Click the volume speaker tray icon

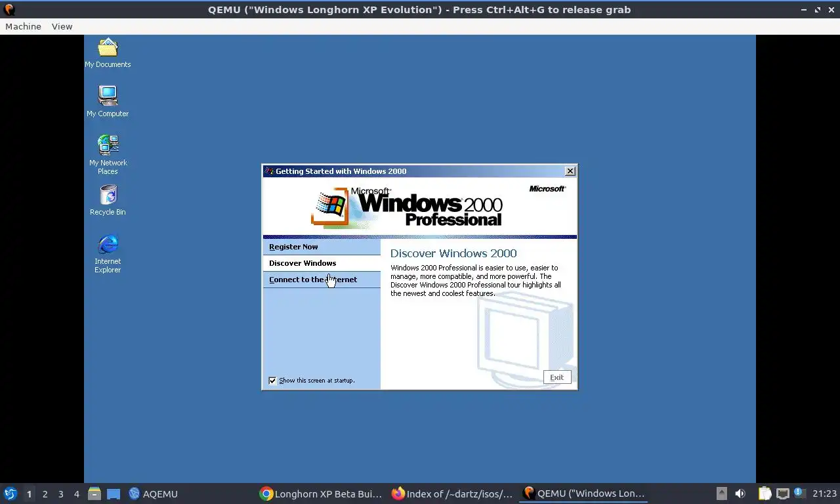740,493
